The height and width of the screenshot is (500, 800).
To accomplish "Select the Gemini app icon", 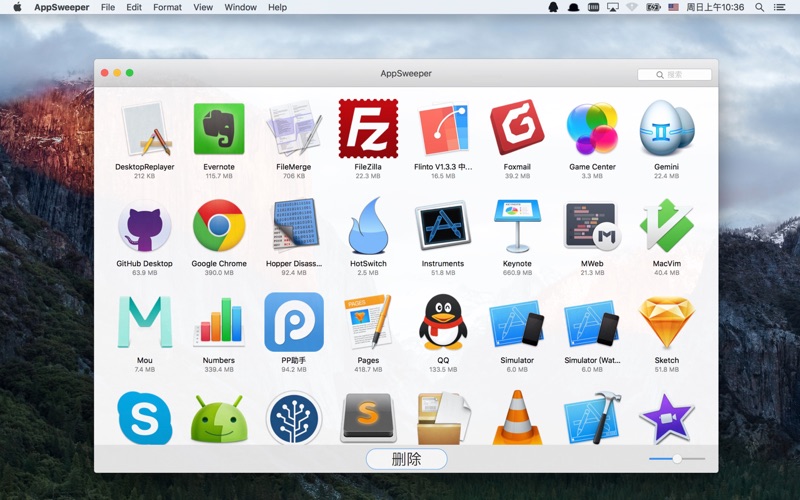I will point(666,129).
